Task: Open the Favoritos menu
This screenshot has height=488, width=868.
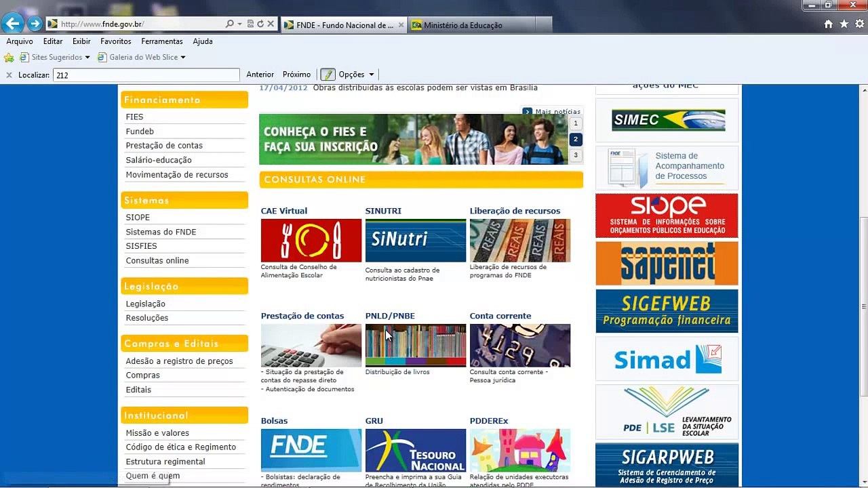Action: [x=116, y=41]
